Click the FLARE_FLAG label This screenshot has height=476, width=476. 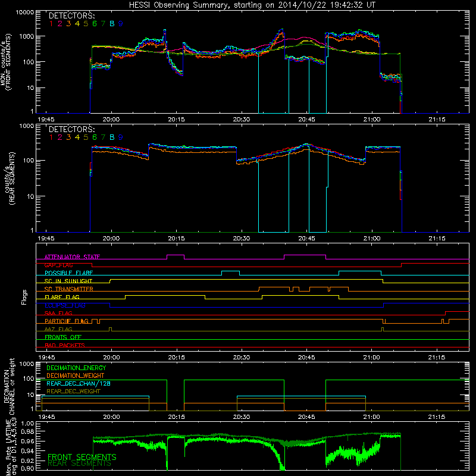62,297
